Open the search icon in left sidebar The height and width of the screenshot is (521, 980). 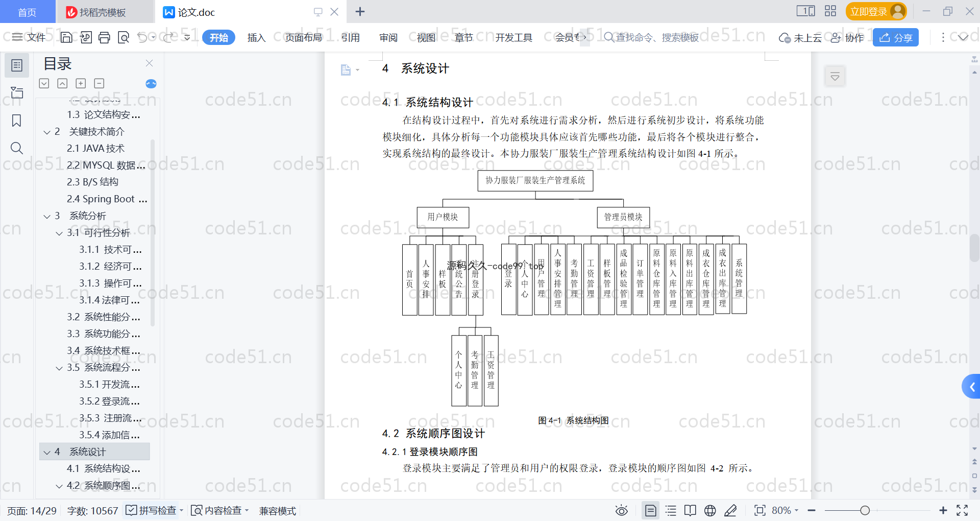(17, 148)
